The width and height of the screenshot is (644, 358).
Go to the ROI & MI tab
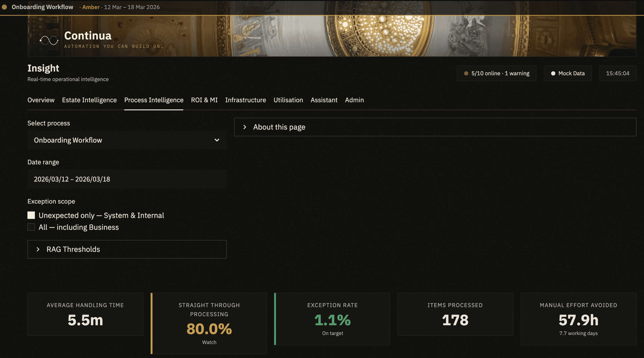(204, 100)
